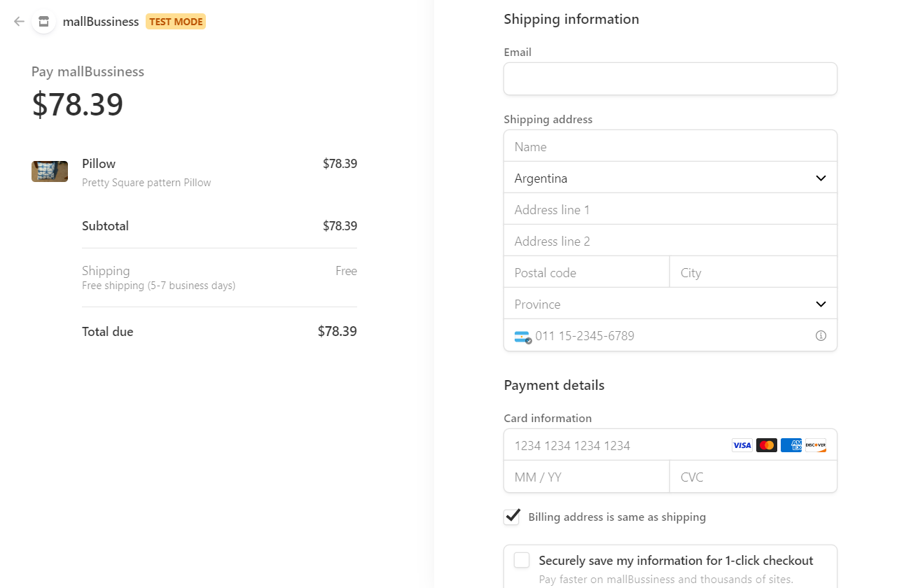
Task: Uncheck Billing address is same as shipping
Action: [513, 517]
